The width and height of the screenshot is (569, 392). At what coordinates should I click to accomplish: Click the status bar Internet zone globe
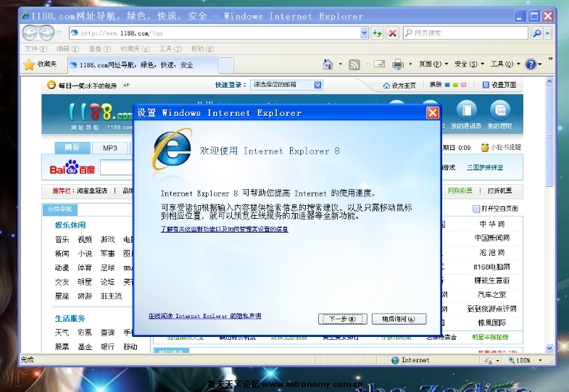(x=395, y=360)
